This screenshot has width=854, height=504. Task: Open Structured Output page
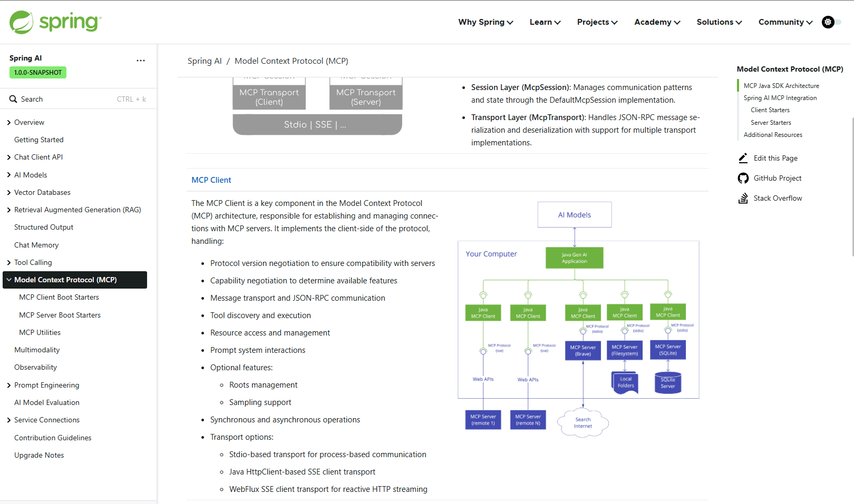coord(44,227)
